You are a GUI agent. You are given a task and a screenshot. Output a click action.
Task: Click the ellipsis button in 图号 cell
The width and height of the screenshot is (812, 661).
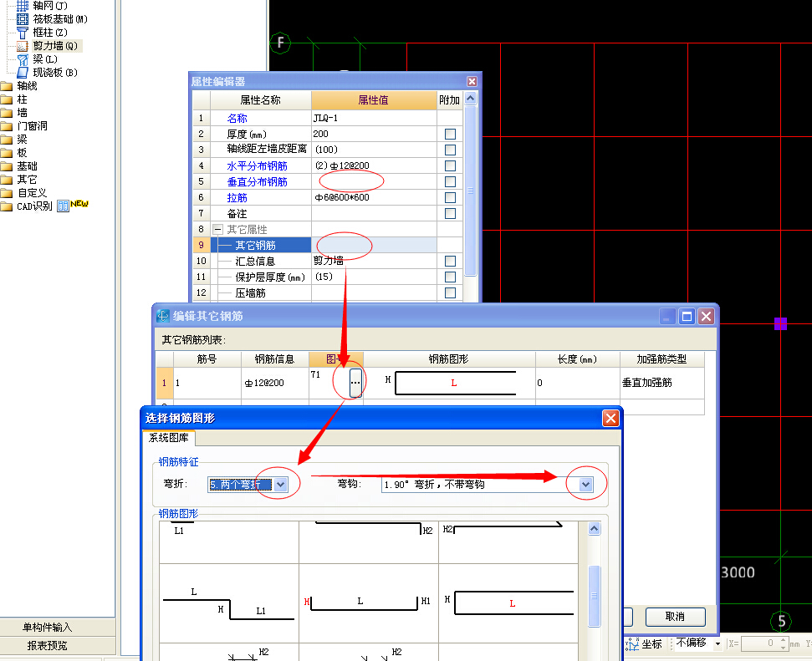tap(355, 383)
